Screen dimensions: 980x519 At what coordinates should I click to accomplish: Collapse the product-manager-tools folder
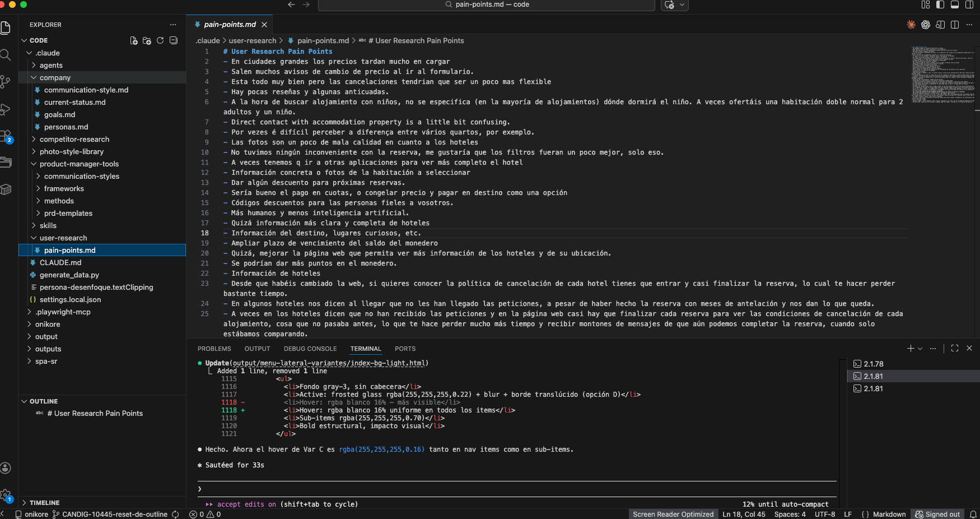pyautogui.click(x=79, y=164)
